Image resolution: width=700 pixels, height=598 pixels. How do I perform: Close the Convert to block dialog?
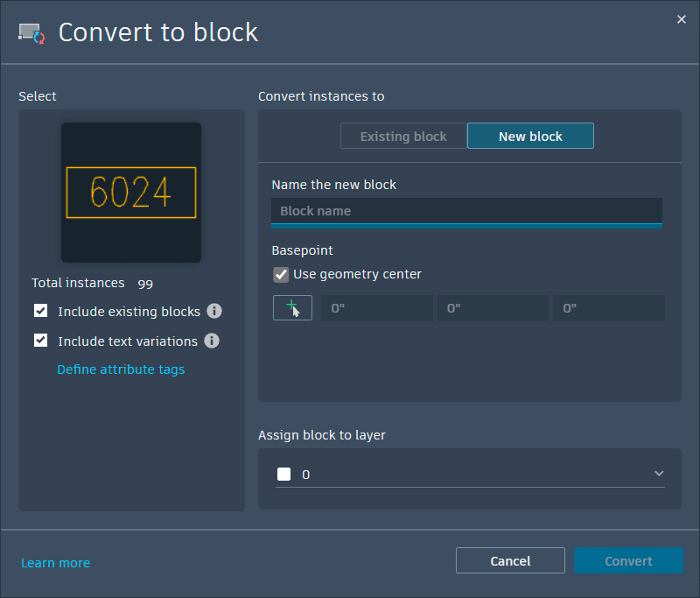pyautogui.click(x=682, y=19)
